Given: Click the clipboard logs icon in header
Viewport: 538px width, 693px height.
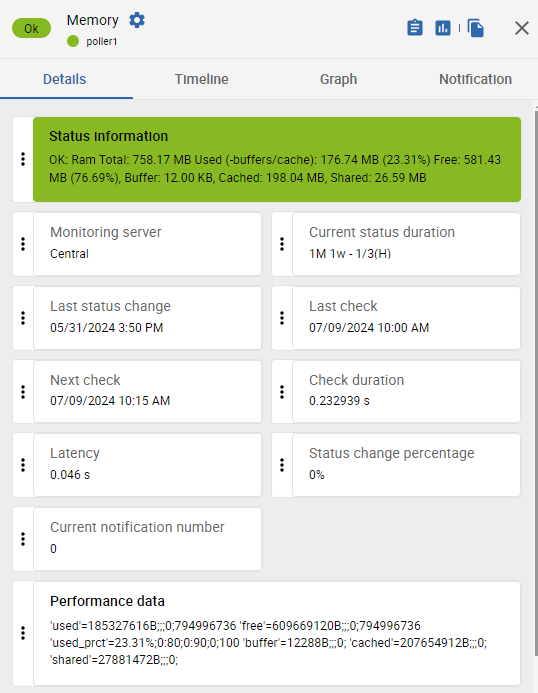Looking at the screenshot, I should click(415, 28).
